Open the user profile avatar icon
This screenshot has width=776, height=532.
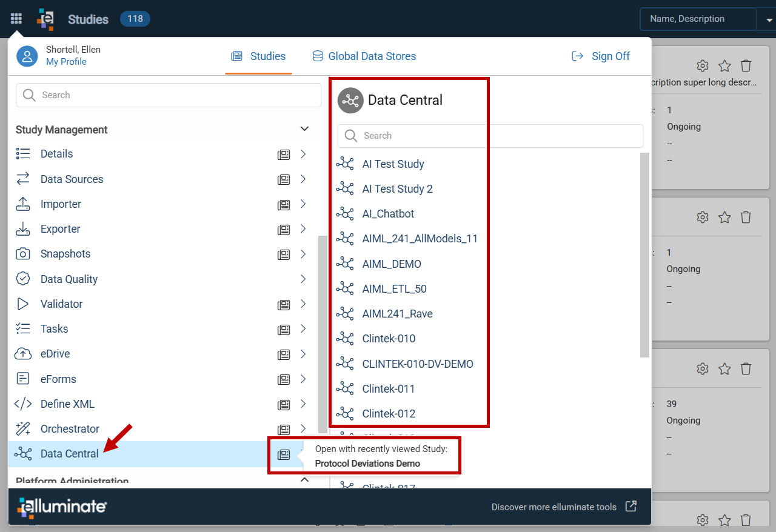(27, 56)
